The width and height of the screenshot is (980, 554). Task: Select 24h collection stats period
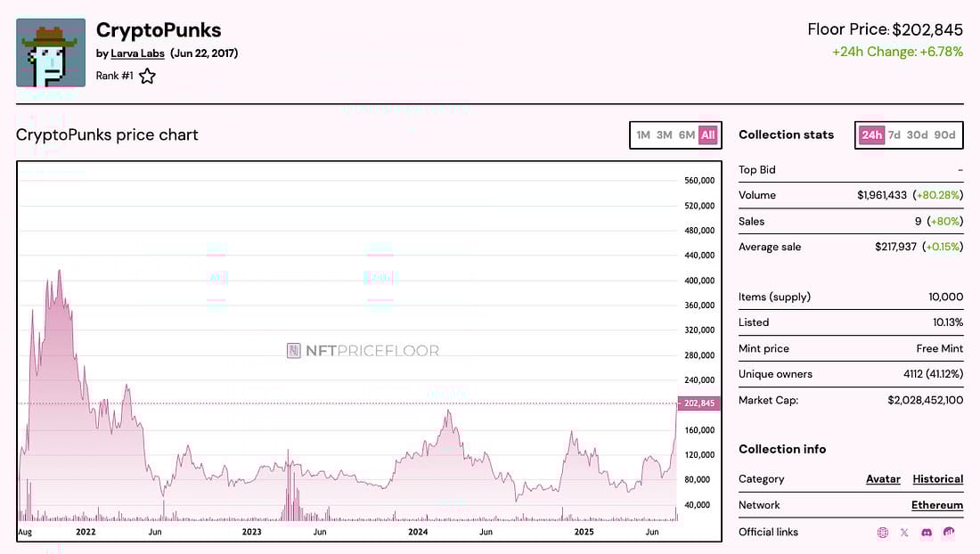click(872, 134)
